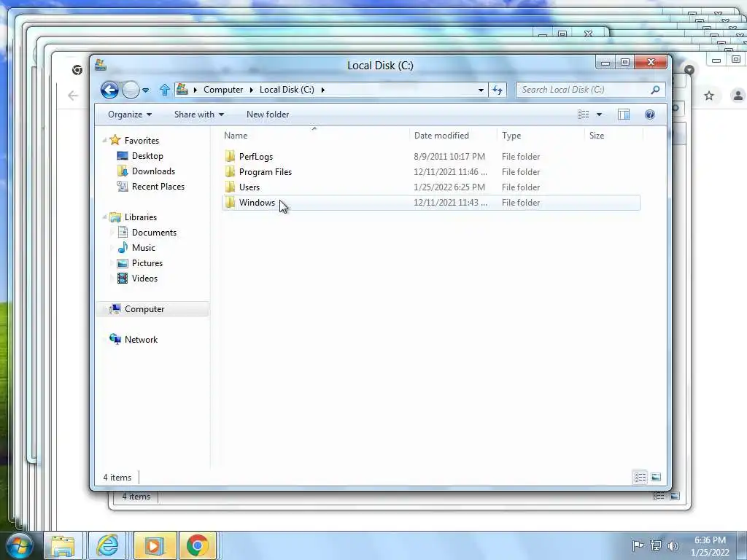This screenshot has height=560, width=747.
Task: Create a New folder from the toolbar
Action: 267,114
